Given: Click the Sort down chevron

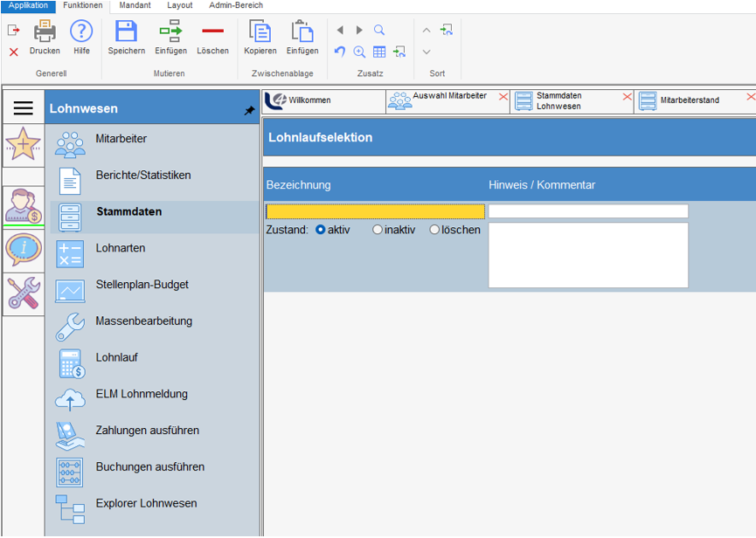Looking at the screenshot, I should 427,52.
